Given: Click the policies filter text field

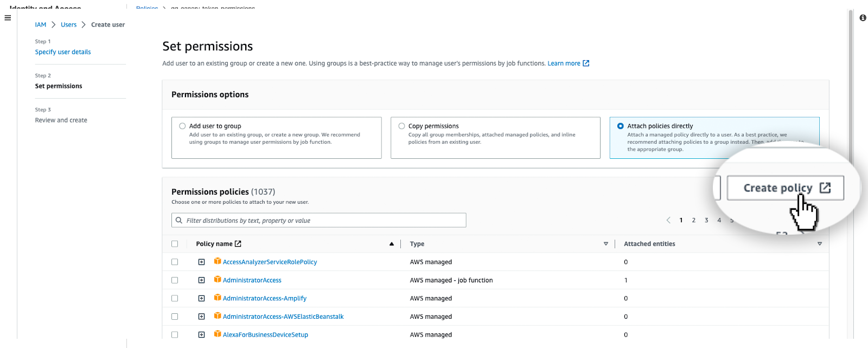Looking at the screenshot, I should click(x=319, y=220).
